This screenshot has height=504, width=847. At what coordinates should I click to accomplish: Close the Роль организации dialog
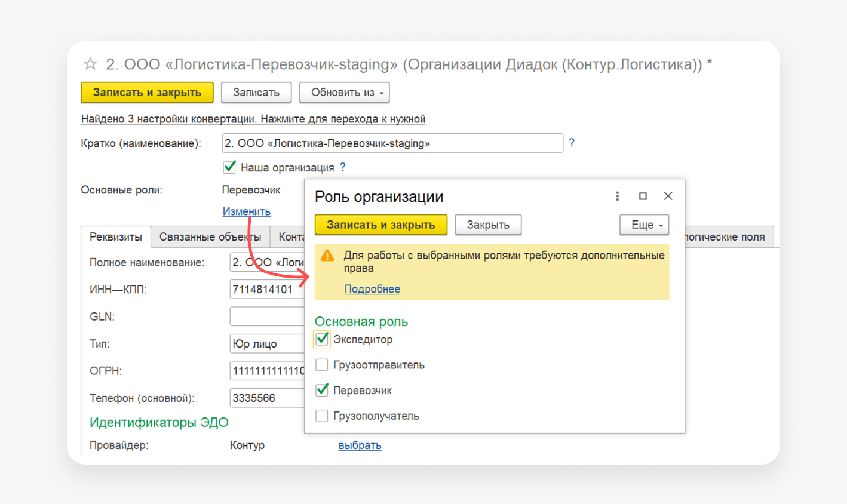668,196
